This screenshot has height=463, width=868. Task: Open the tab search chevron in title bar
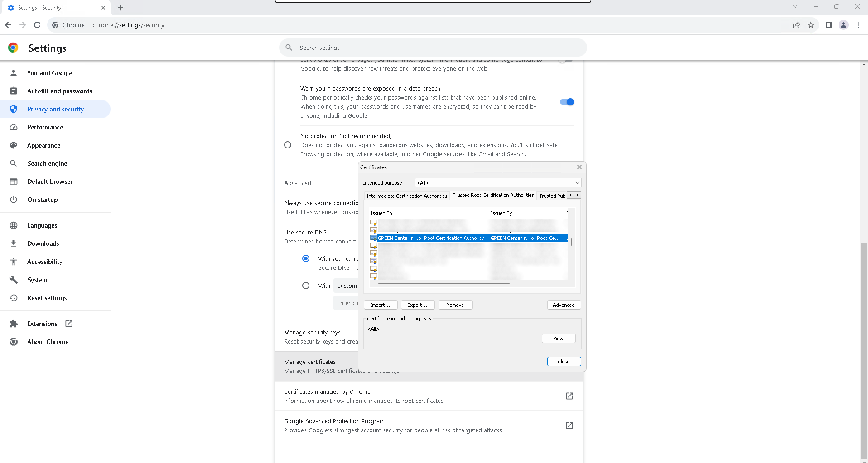click(x=795, y=7)
